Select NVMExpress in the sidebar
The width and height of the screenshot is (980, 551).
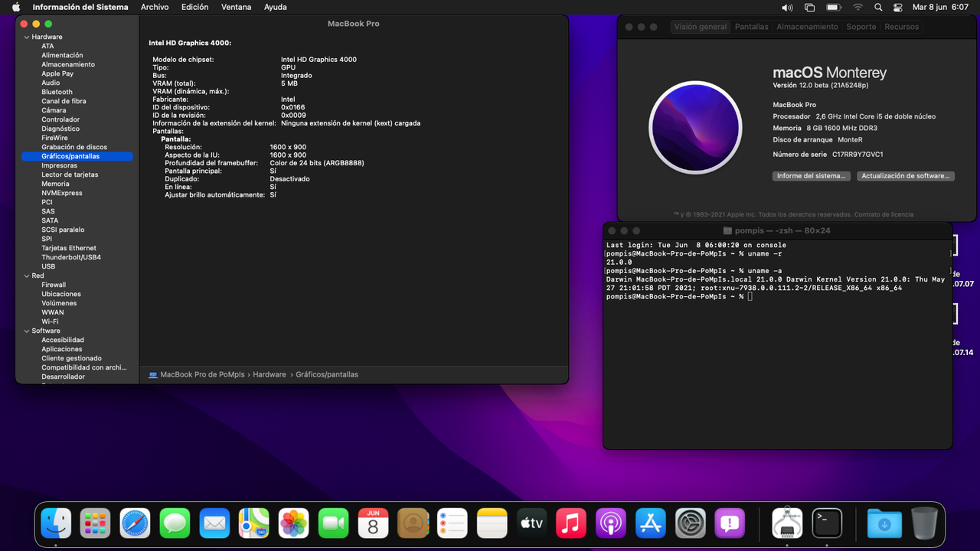point(62,193)
